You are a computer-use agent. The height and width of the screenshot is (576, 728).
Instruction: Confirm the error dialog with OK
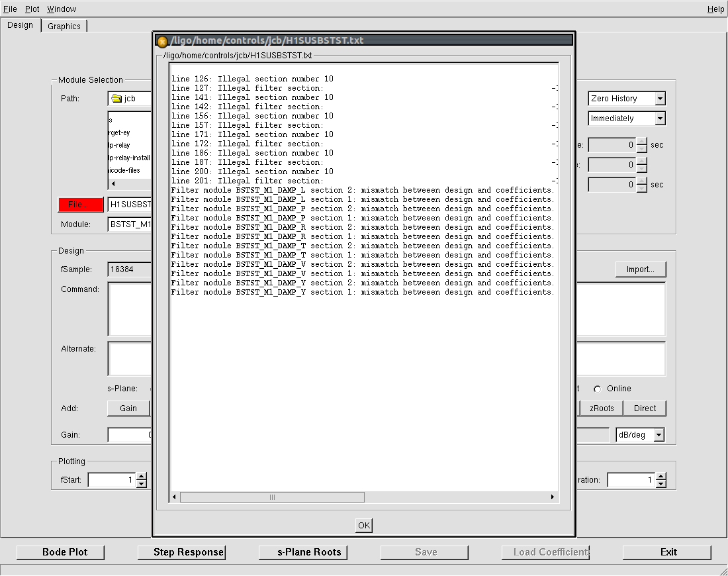click(x=364, y=526)
